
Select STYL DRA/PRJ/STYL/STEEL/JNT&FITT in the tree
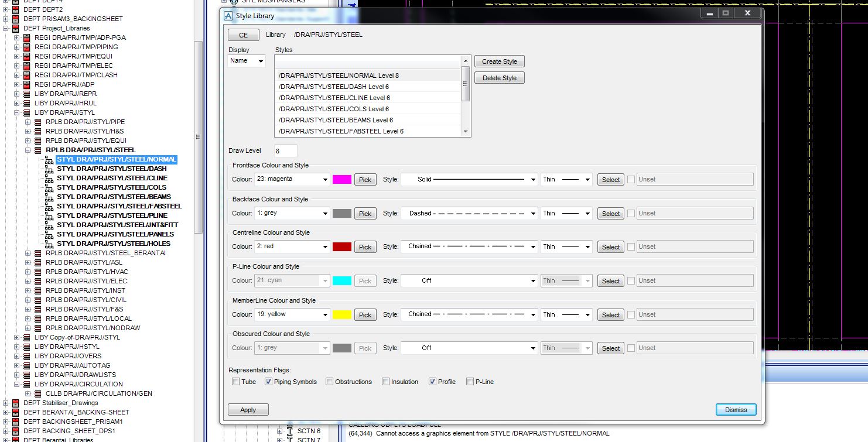(117, 225)
